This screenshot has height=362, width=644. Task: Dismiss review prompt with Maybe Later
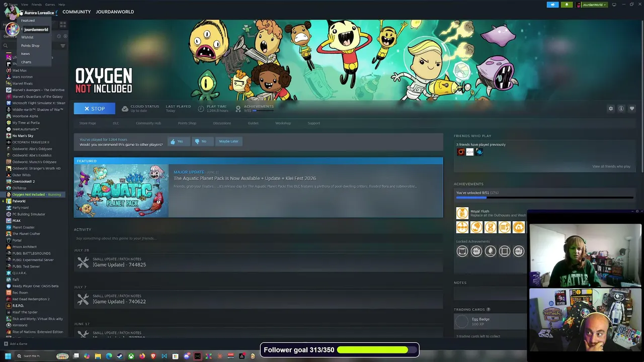[228, 141]
